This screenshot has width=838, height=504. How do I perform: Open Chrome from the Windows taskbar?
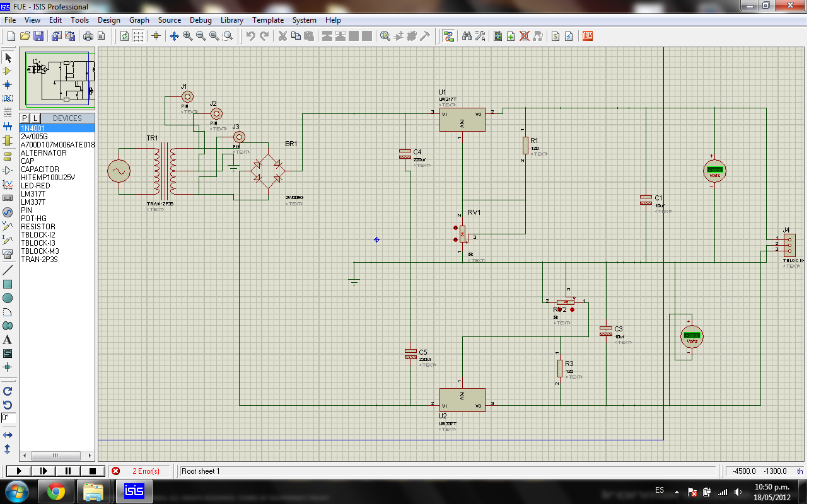pyautogui.click(x=55, y=491)
